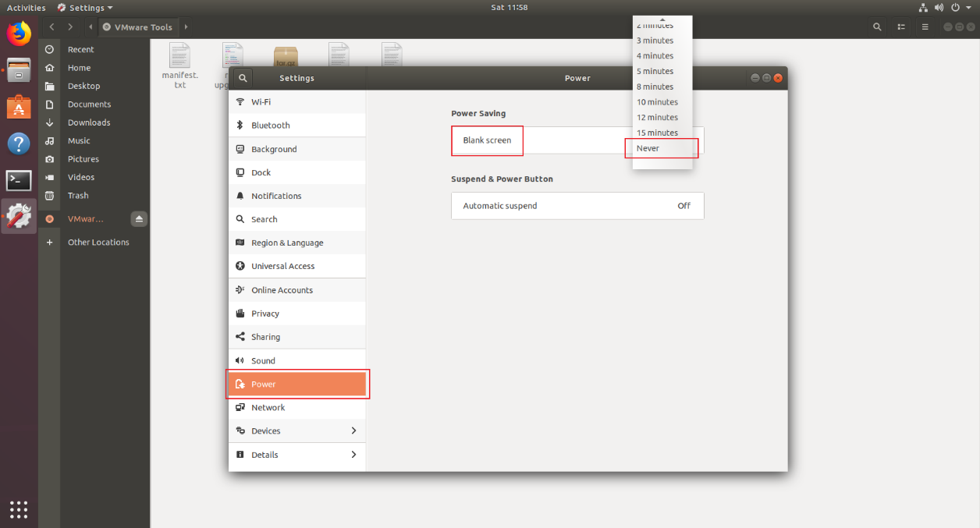
Task: Expand the Details settings section
Action: click(296, 455)
